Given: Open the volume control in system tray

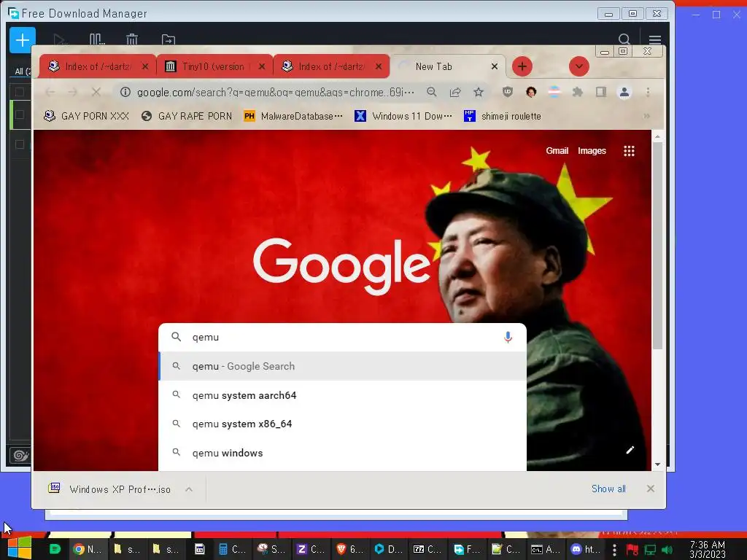Looking at the screenshot, I should [667, 550].
